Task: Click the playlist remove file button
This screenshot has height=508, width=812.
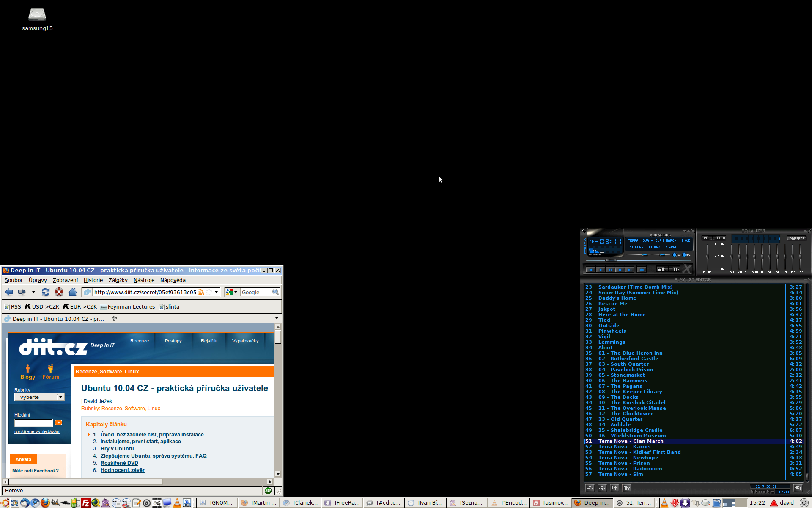Action: 602,488
